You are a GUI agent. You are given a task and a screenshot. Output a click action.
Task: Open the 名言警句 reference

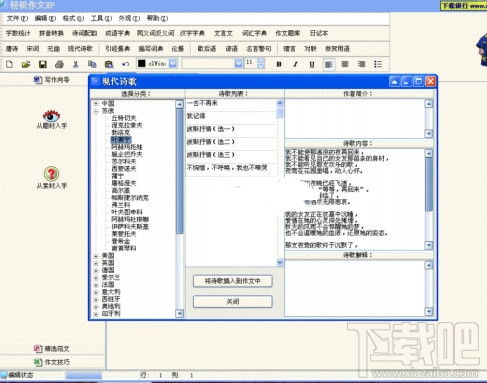pos(259,49)
